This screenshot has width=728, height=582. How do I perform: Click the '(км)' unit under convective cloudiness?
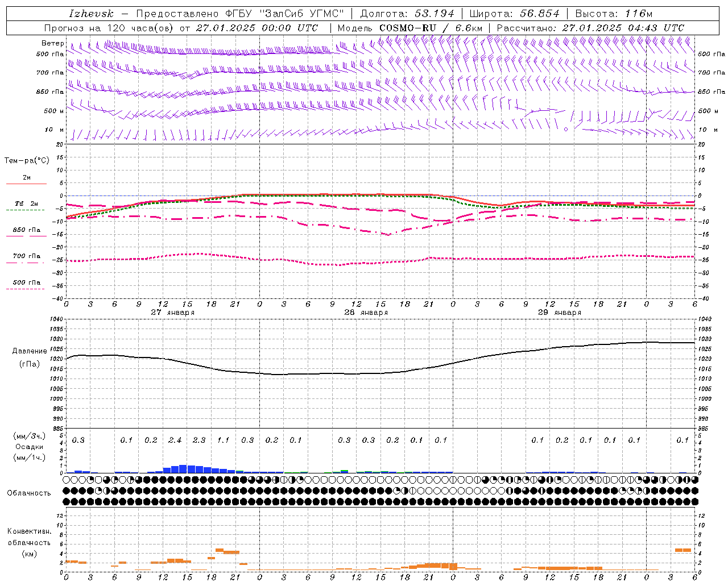29,554
